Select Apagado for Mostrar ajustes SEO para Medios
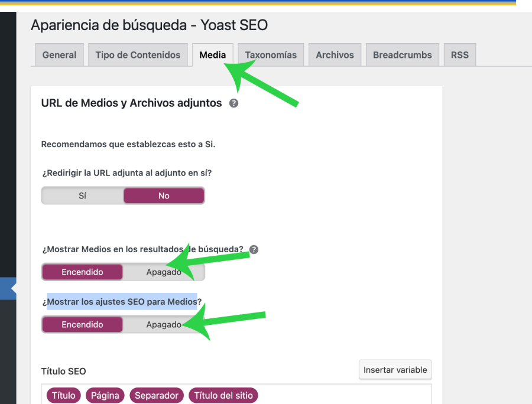The height and width of the screenshot is (404, 532). tap(164, 325)
